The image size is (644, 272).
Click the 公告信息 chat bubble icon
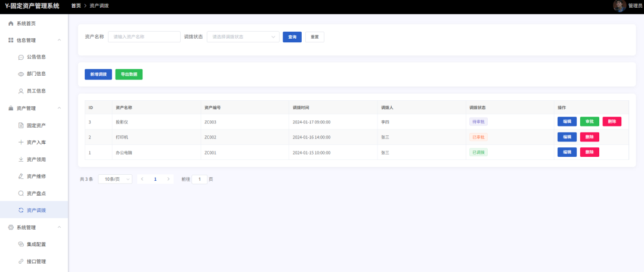(x=21, y=57)
